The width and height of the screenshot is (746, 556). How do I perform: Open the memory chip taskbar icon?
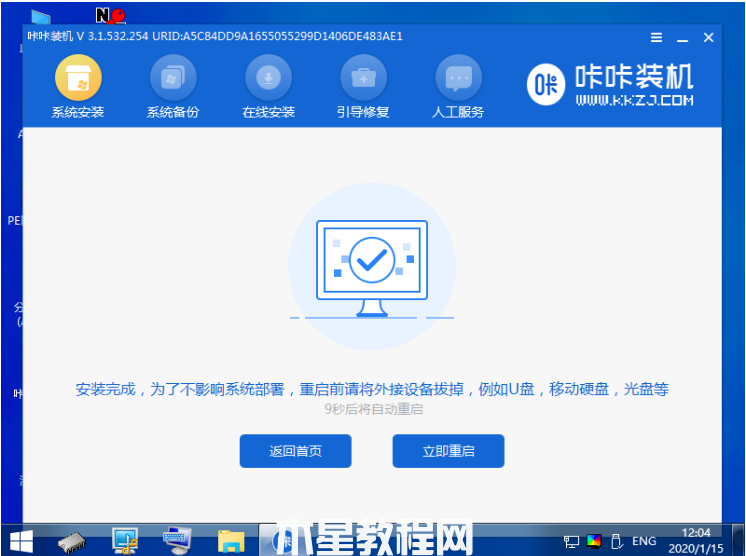(x=72, y=542)
